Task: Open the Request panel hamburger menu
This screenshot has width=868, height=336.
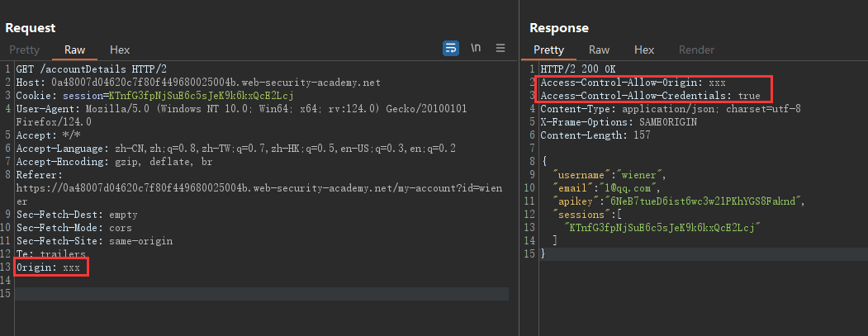Action: tap(500, 49)
